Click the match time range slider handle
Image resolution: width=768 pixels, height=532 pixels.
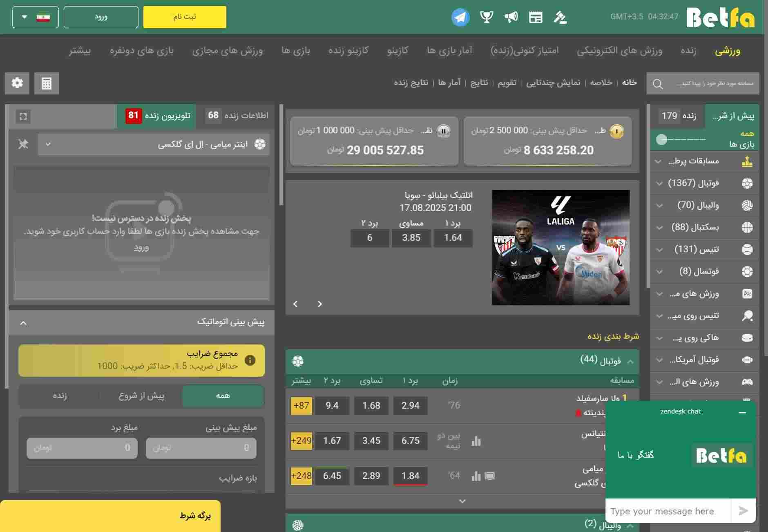[661, 140]
